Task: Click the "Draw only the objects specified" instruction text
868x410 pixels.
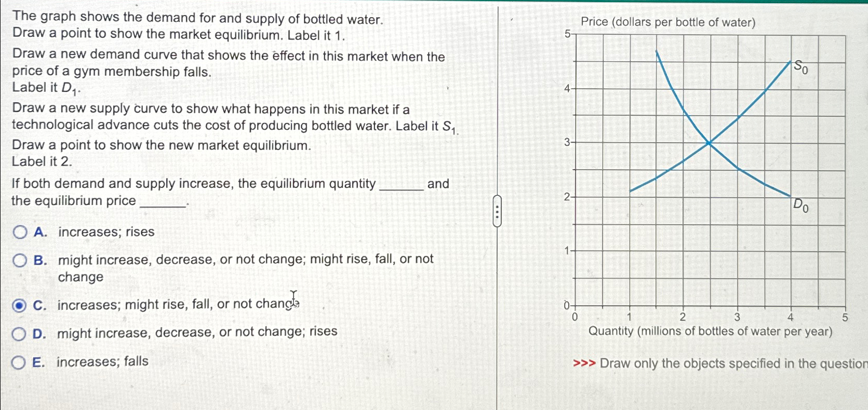Action: click(x=727, y=364)
